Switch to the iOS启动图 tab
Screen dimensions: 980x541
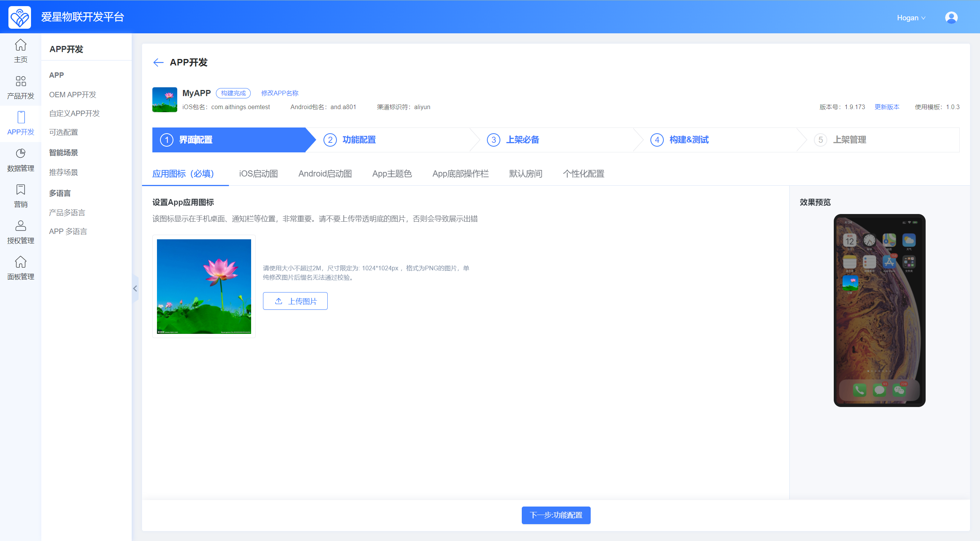coord(258,174)
